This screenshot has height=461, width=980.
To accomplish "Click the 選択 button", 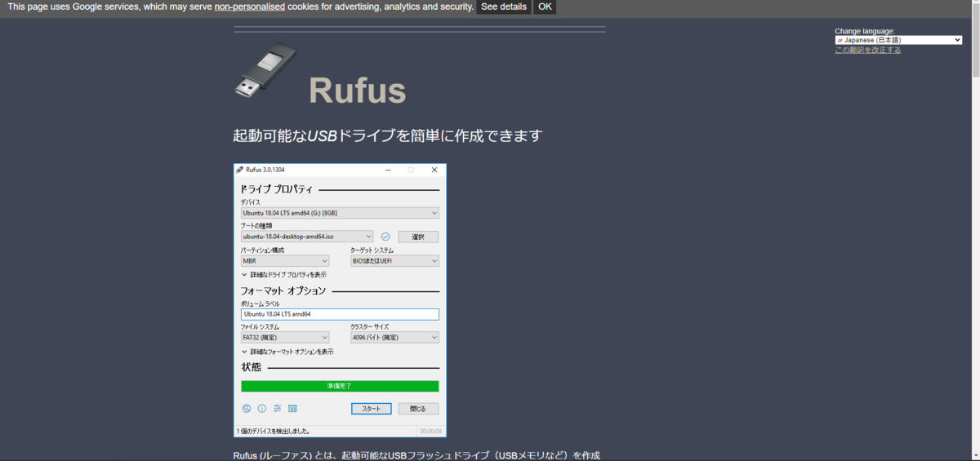I will tap(418, 237).
